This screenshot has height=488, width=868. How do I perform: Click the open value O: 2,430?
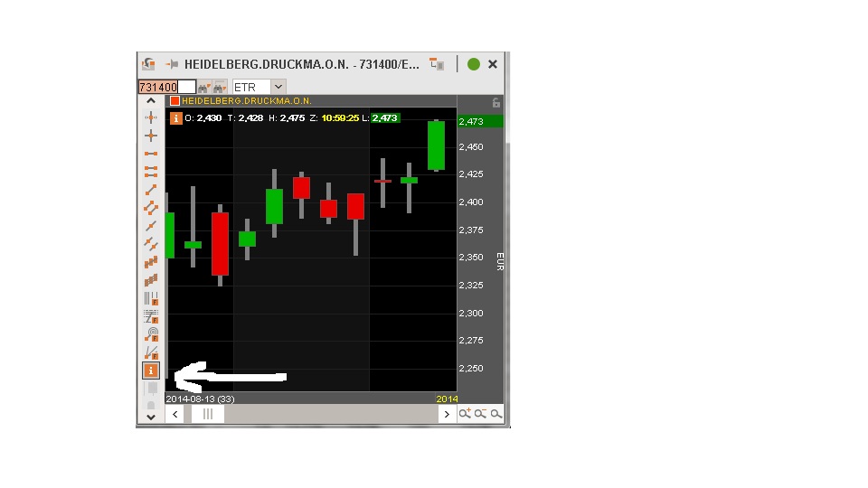click(x=203, y=117)
